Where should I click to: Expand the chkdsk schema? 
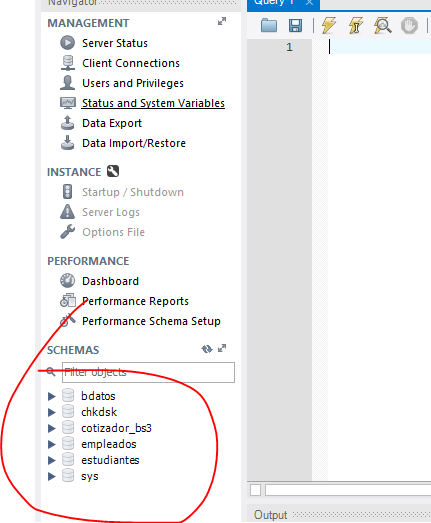pos(52,412)
